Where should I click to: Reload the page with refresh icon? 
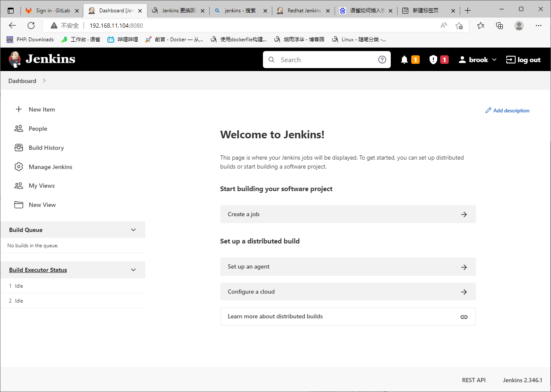[31, 26]
